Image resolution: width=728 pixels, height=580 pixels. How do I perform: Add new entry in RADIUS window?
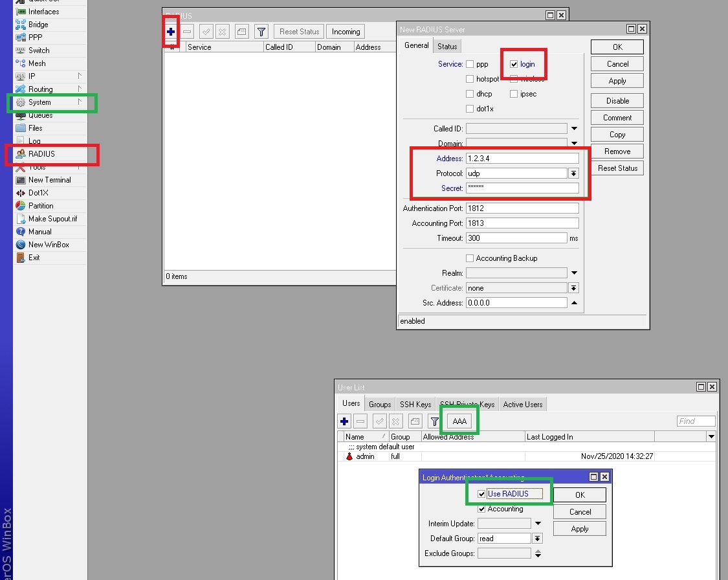click(171, 32)
